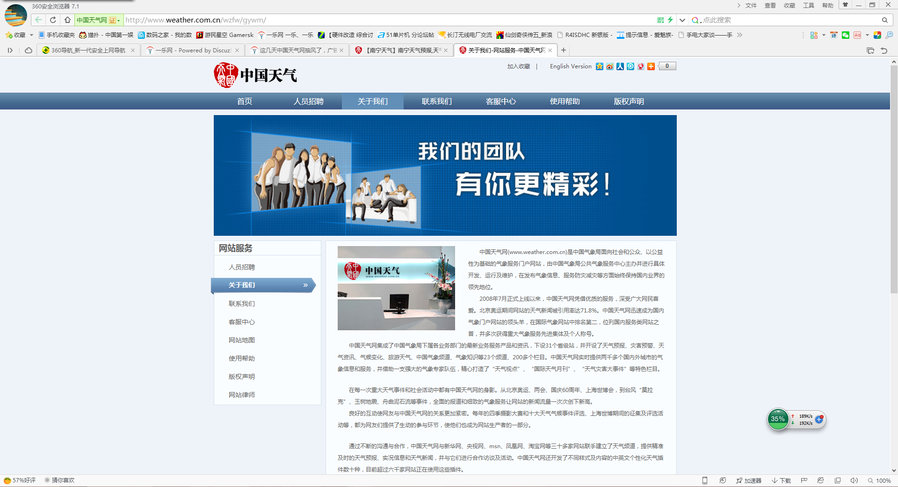Click the user avatar in top-left corner

pos(15,14)
